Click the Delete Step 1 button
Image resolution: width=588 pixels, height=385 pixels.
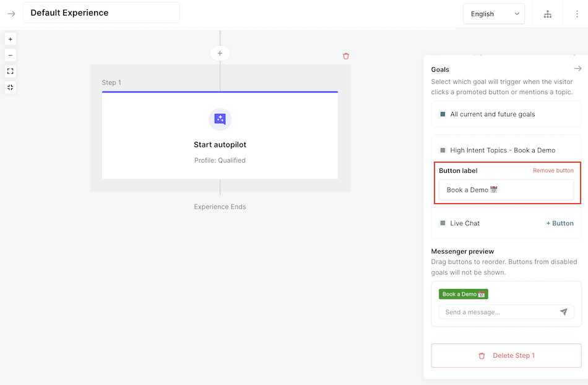pos(506,355)
